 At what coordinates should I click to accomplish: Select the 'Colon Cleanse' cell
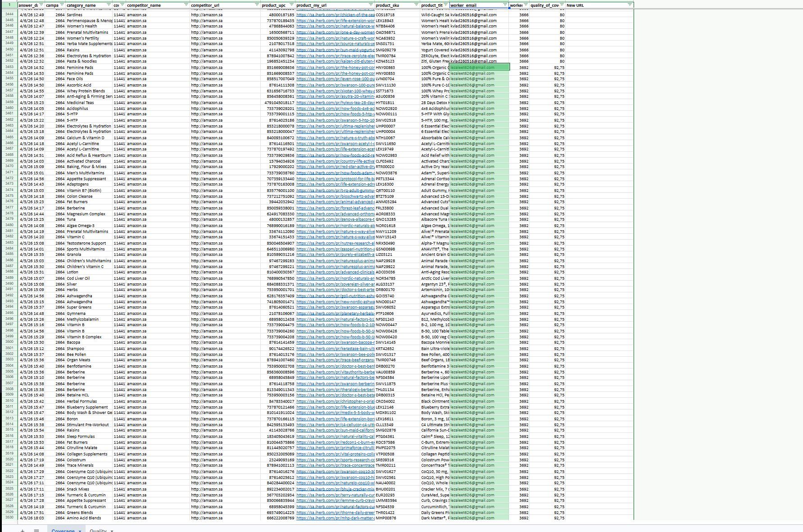point(89,196)
